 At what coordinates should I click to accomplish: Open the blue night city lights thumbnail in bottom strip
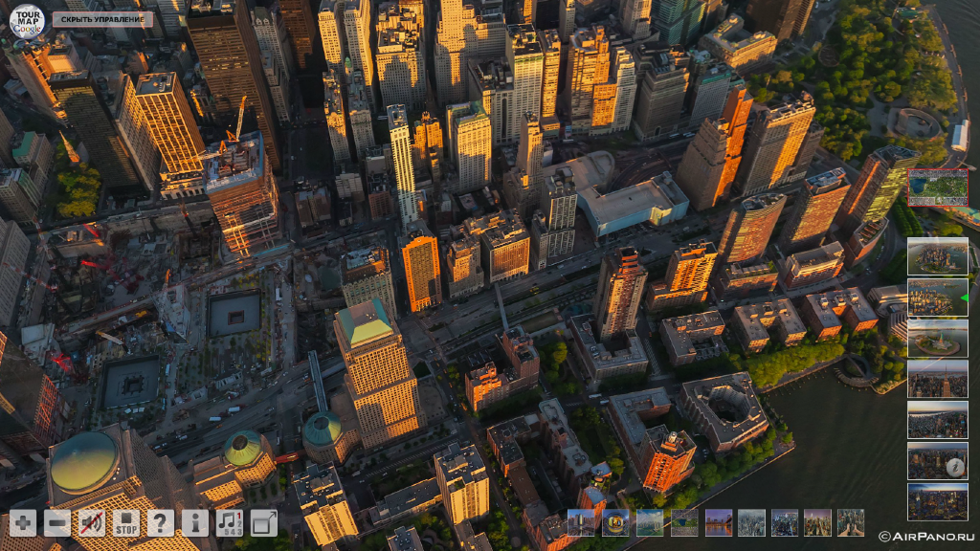click(x=785, y=522)
